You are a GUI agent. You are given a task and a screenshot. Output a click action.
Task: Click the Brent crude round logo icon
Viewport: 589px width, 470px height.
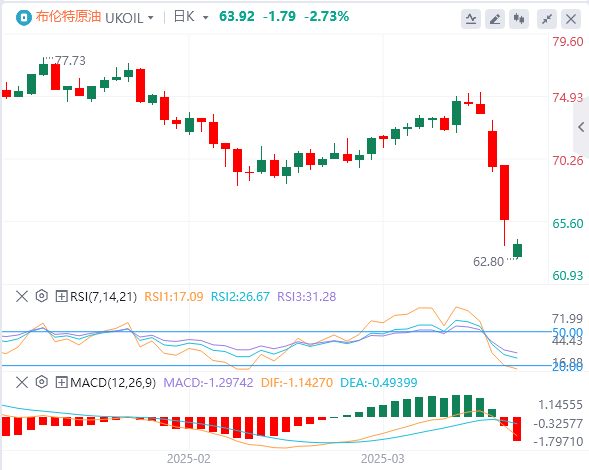pyautogui.click(x=23, y=17)
